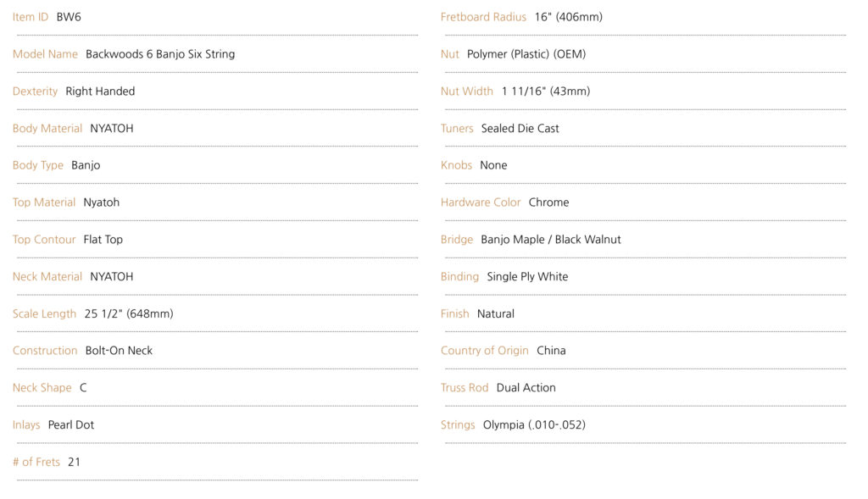
Task: Click the # of Frets label
Action: 36,462
